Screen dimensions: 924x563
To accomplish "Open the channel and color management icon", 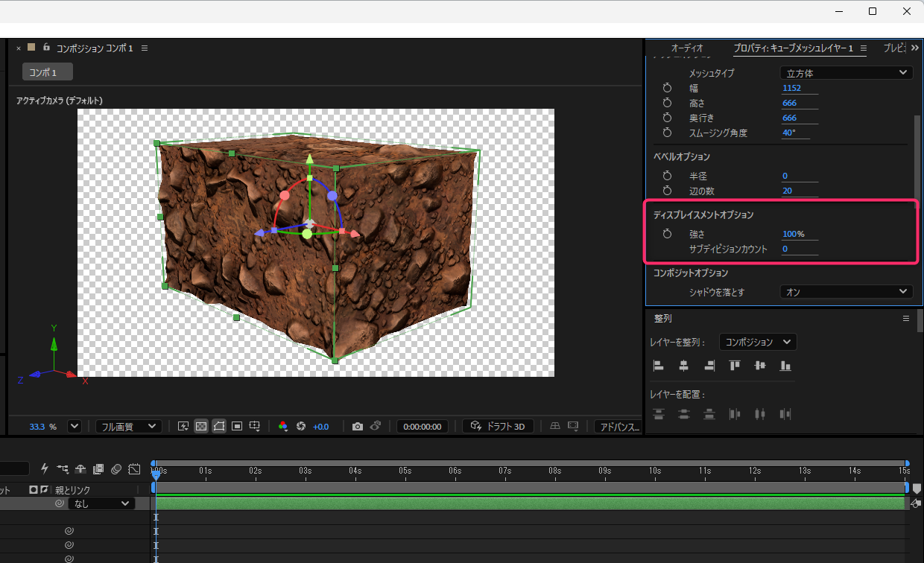I will click(283, 426).
